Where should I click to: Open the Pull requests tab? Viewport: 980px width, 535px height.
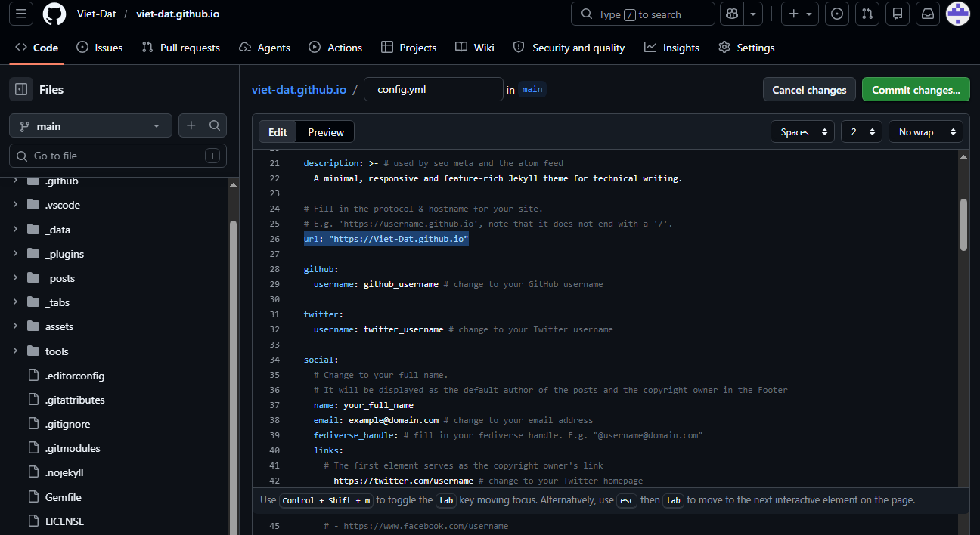point(181,48)
